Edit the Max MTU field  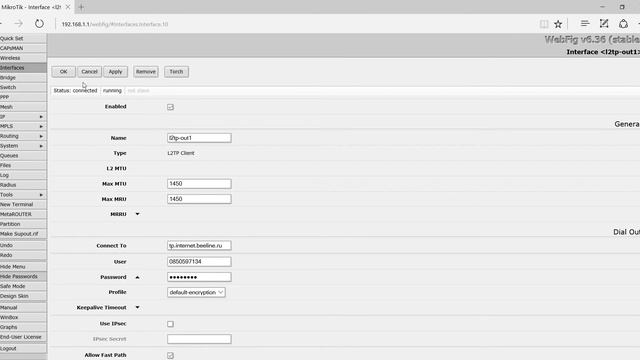click(x=199, y=184)
